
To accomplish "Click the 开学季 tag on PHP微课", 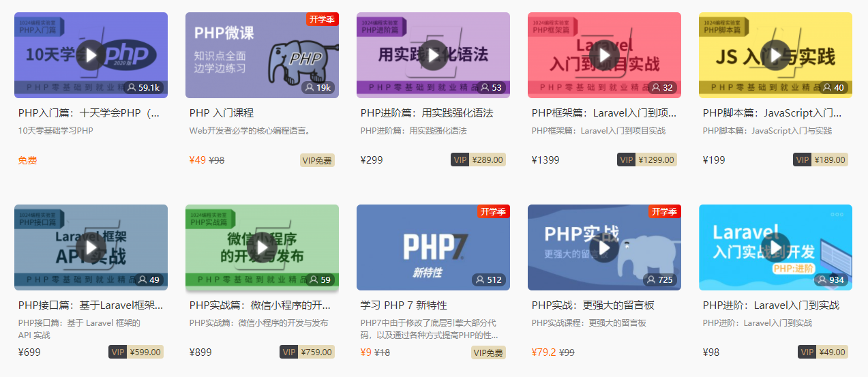I will 322,19.
